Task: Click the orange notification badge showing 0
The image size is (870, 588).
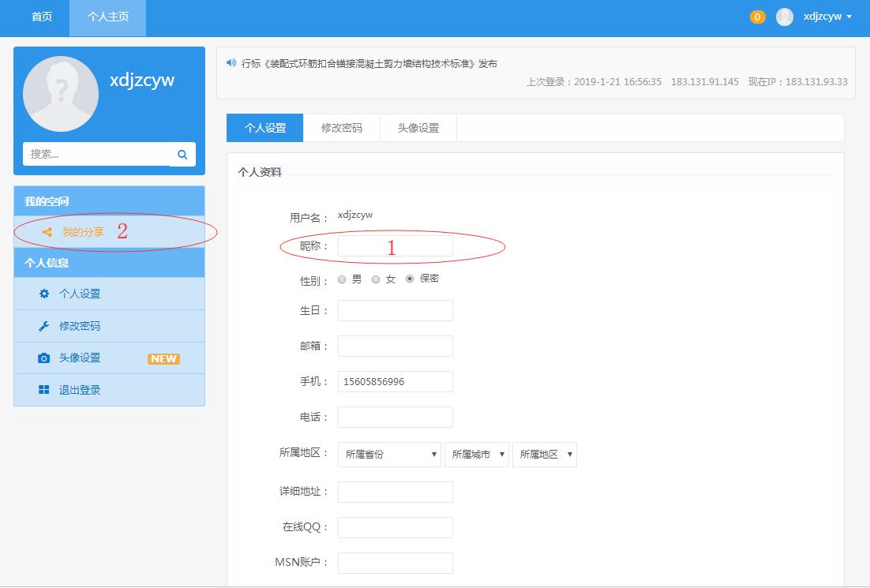Action: pyautogui.click(x=757, y=17)
